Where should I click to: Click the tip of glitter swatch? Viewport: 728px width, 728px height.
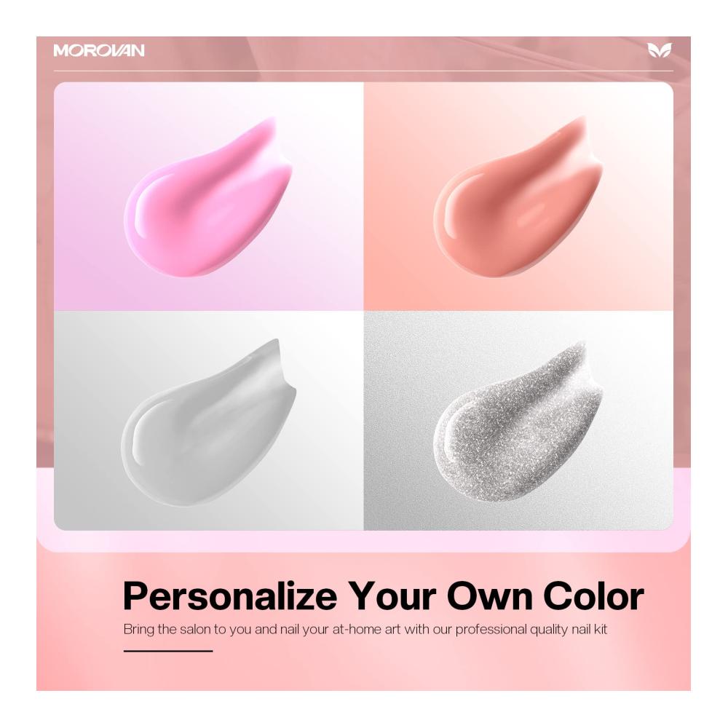[577, 349]
